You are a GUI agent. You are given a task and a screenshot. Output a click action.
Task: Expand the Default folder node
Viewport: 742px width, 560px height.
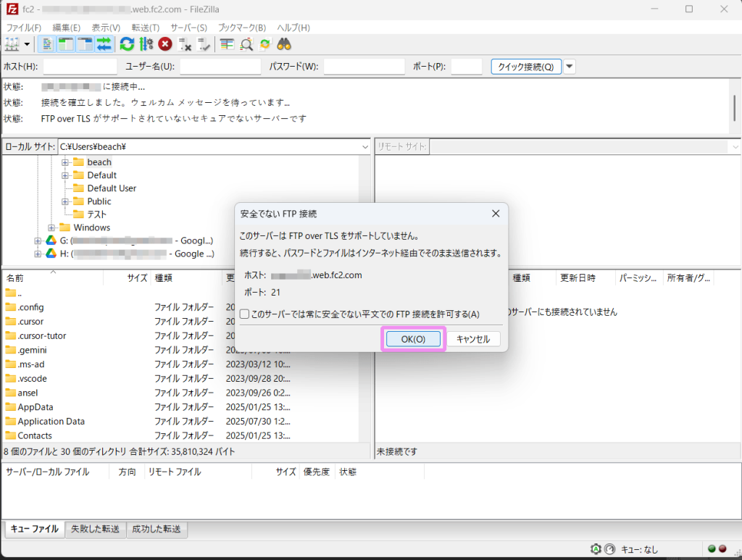click(65, 175)
